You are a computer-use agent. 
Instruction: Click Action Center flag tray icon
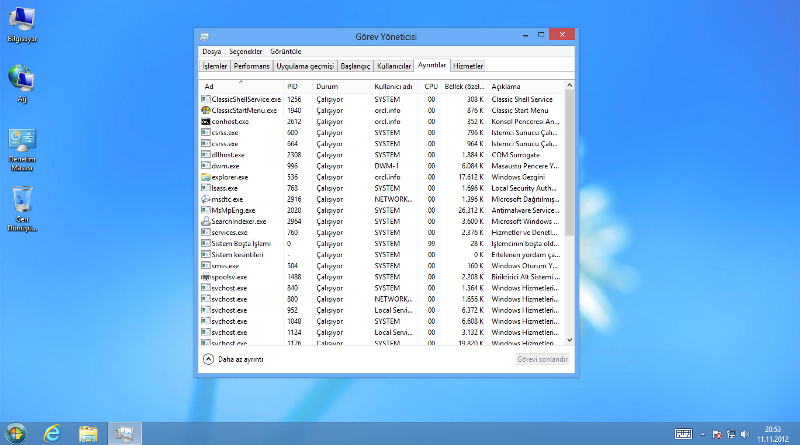pyautogui.click(x=717, y=434)
